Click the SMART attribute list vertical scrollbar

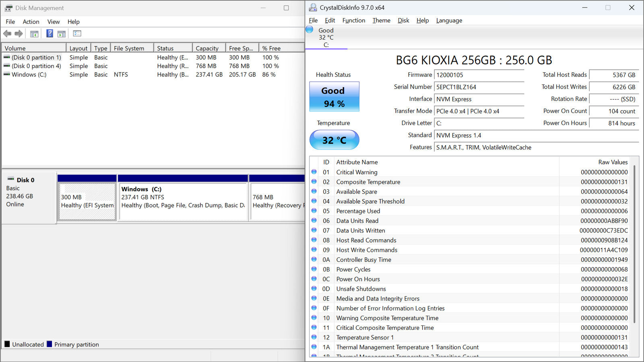click(x=635, y=241)
